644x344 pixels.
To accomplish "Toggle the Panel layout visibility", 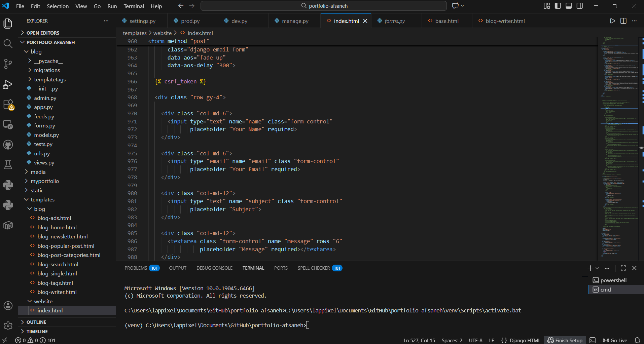I will coord(569,6).
